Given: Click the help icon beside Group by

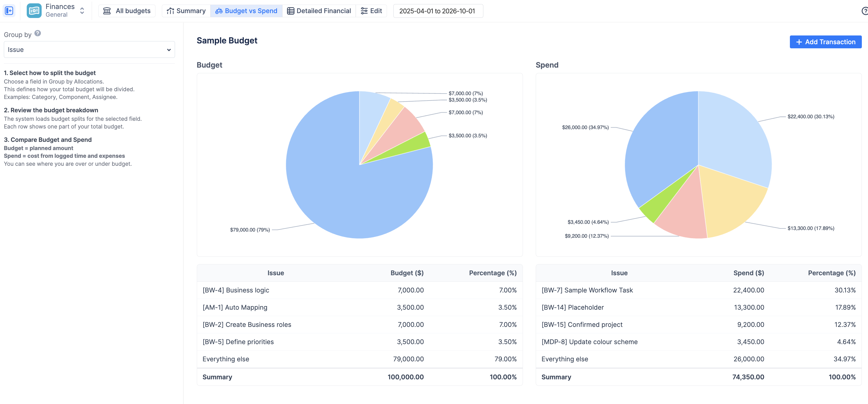Looking at the screenshot, I should coord(38,33).
